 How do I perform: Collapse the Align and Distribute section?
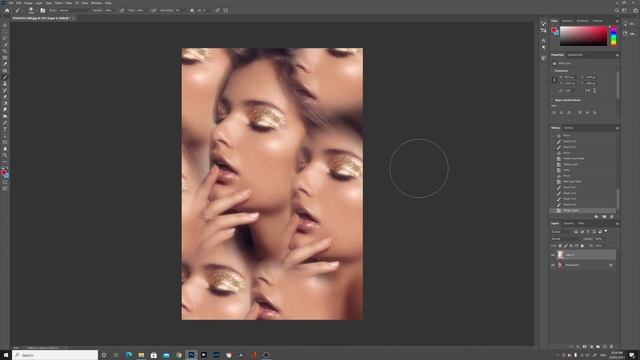tap(552, 100)
